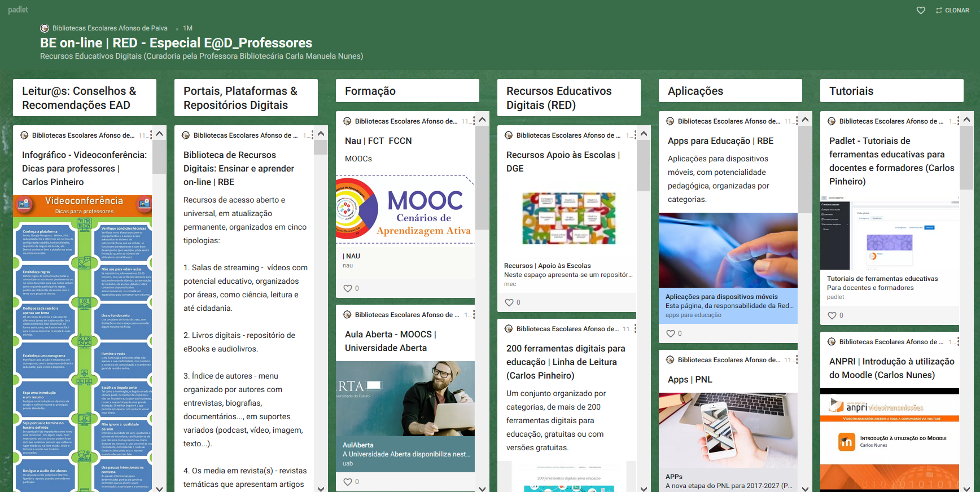The width and height of the screenshot is (980, 492).
Task: Open options menu on 200 ferramentas digitais post
Action: 635,329
